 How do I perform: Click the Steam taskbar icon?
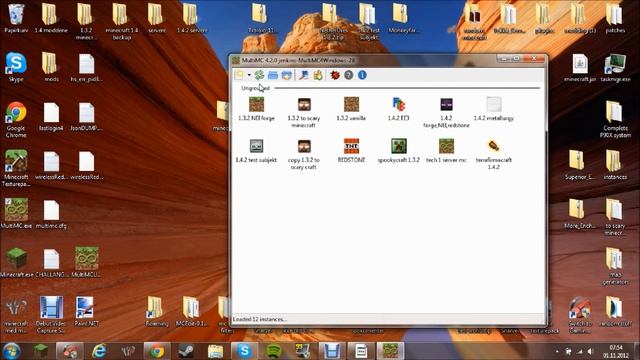[x=186, y=351]
